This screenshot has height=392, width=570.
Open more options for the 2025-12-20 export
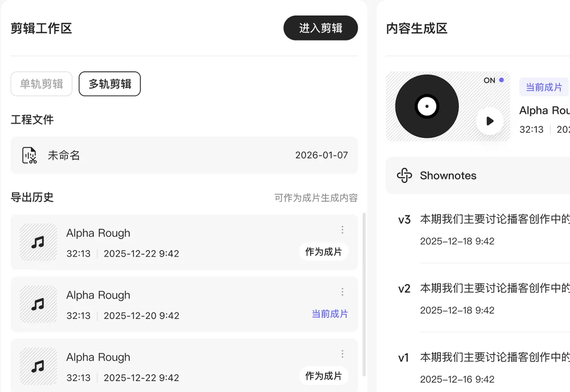click(x=342, y=292)
